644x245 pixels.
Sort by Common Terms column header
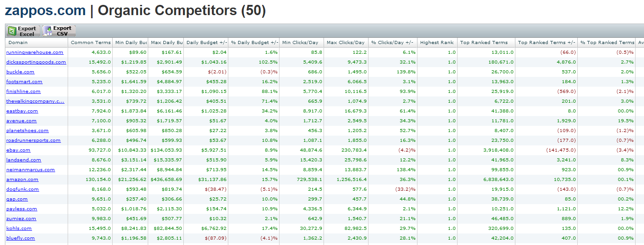[90, 43]
